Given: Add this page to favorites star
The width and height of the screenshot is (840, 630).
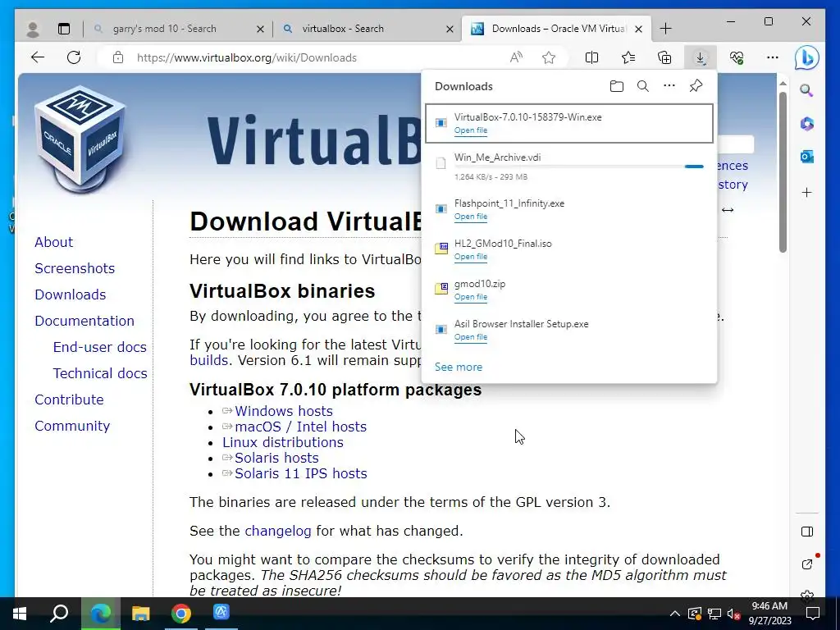Looking at the screenshot, I should point(549,57).
